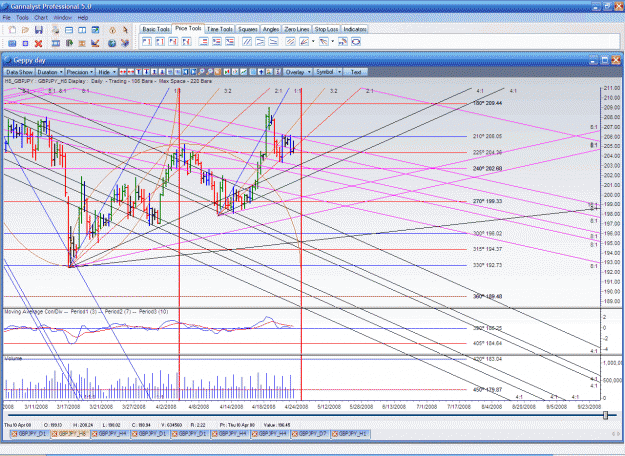The image size is (625, 456).
Task: Switch to the GBPJPY_D7 chart tab
Action: tap(311, 434)
